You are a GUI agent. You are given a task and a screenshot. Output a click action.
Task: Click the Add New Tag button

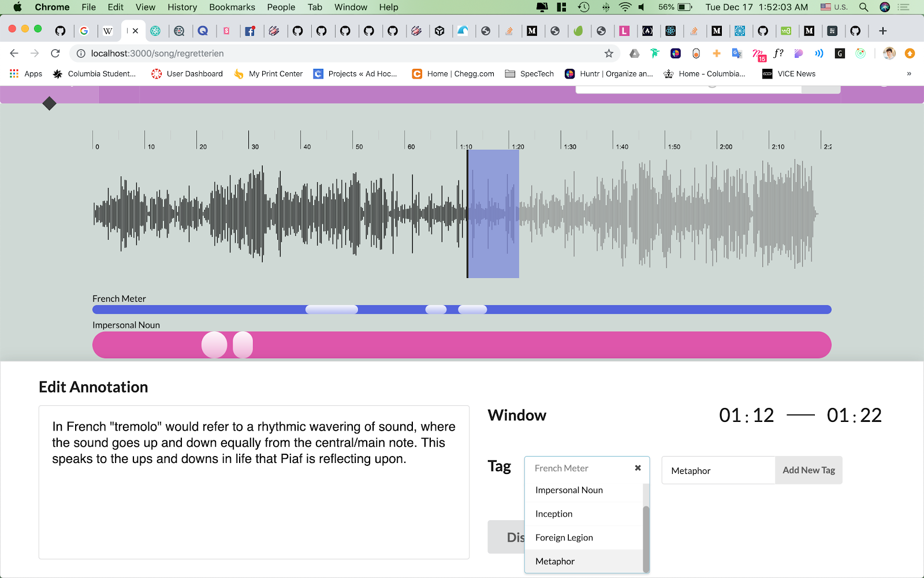click(808, 470)
